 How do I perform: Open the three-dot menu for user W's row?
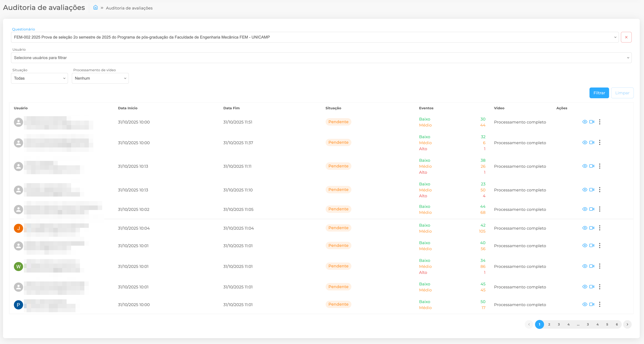[x=599, y=266]
